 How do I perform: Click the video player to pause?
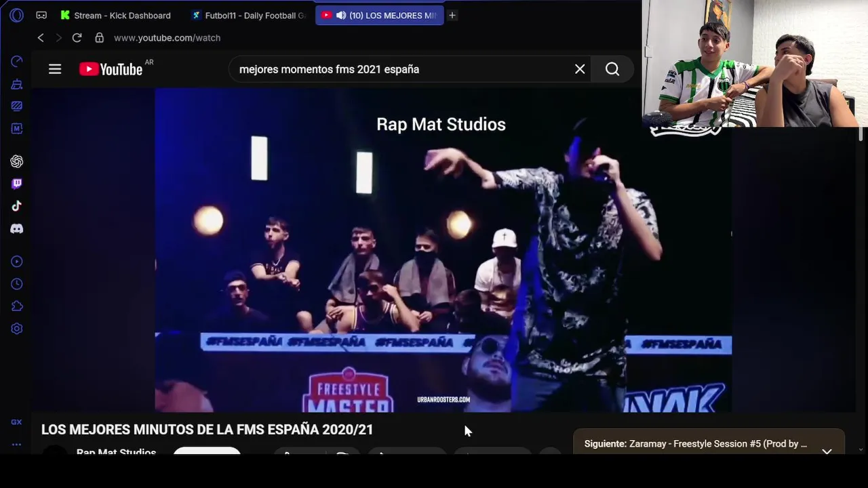pos(443,251)
